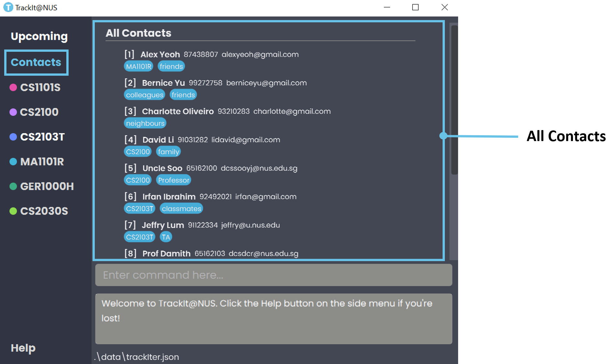616x364 pixels.
Task: Click the purple dot beside CS2100
Action: click(x=13, y=112)
